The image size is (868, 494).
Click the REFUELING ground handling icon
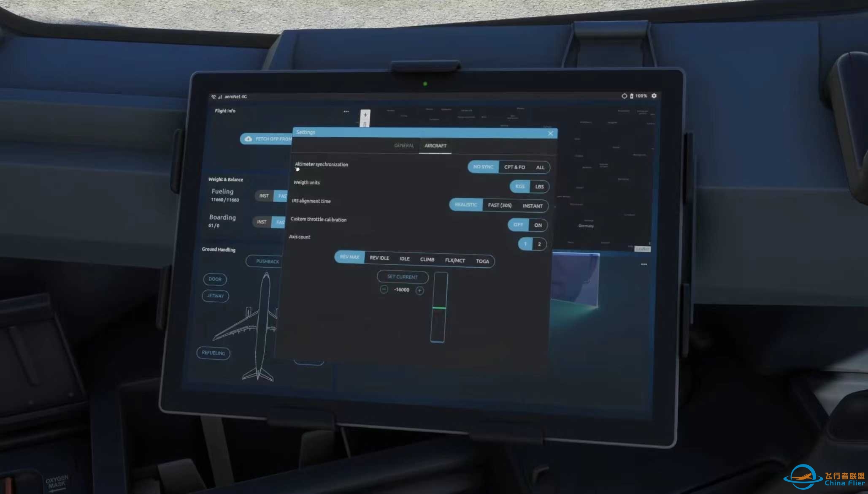214,353
